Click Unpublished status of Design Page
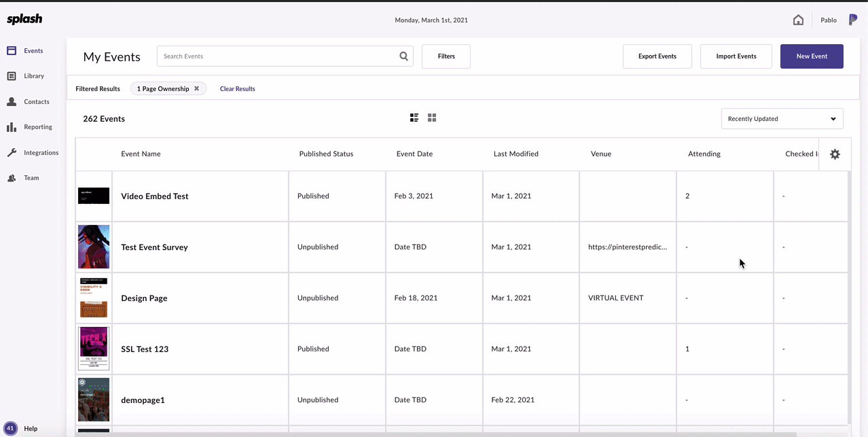Screen dimensions: 868x437 tap(318, 298)
